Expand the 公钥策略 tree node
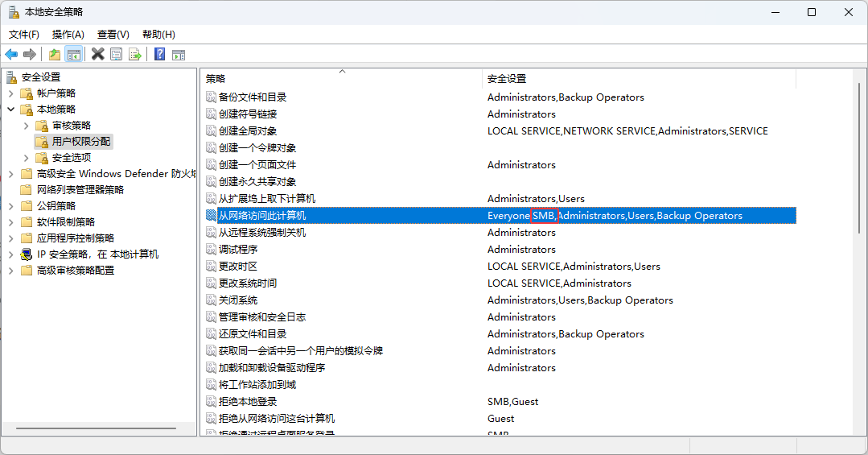Viewport: 868px width, 455px height. click(11, 206)
